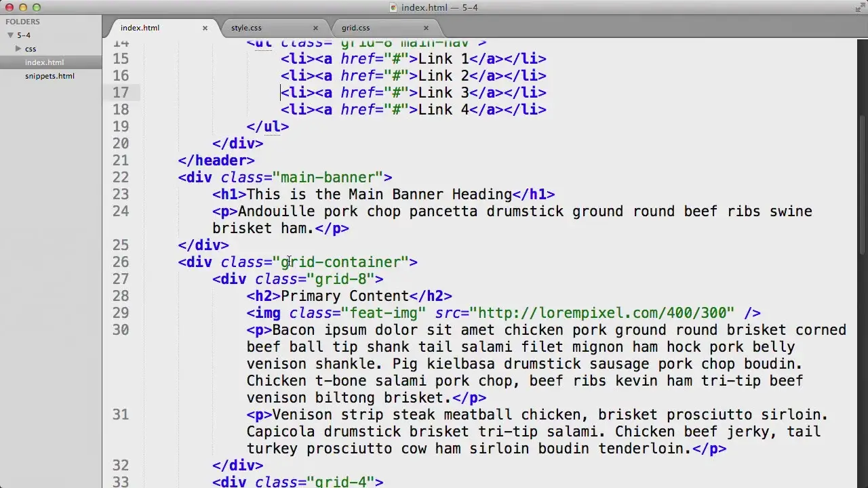Image resolution: width=868 pixels, height=488 pixels.
Task: Click line number 25 in the gutter
Action: (x=121, y=245)
